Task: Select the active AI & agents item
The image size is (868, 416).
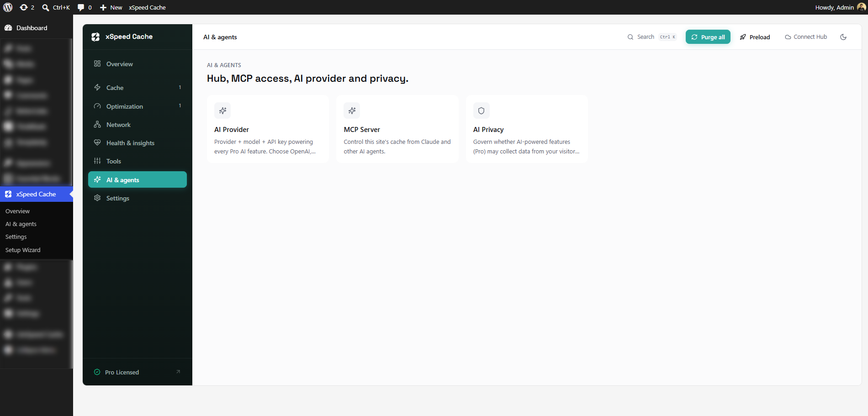Action: pyautogui.click(x=138, y=179)
